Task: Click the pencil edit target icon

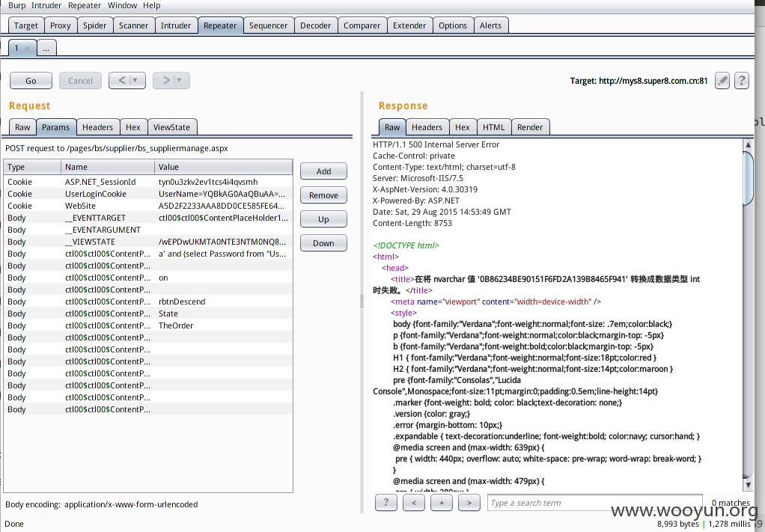Action: pyautogui.click(x=722, y=81)
